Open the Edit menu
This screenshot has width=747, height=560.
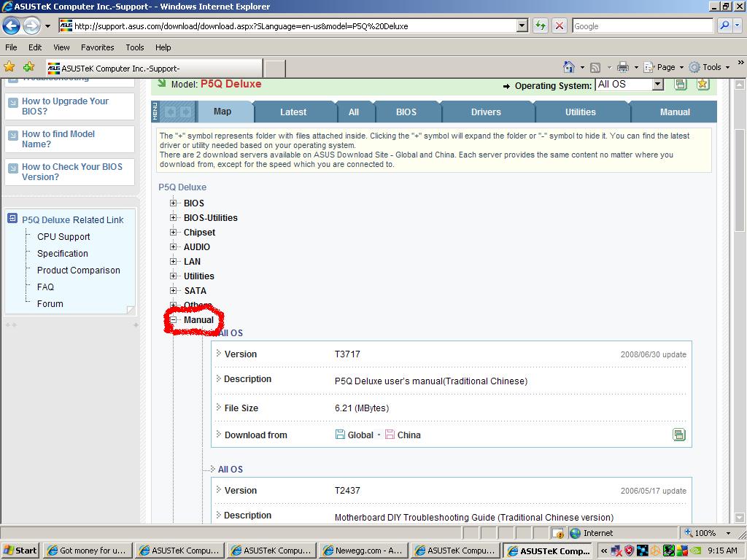[35, 47]
